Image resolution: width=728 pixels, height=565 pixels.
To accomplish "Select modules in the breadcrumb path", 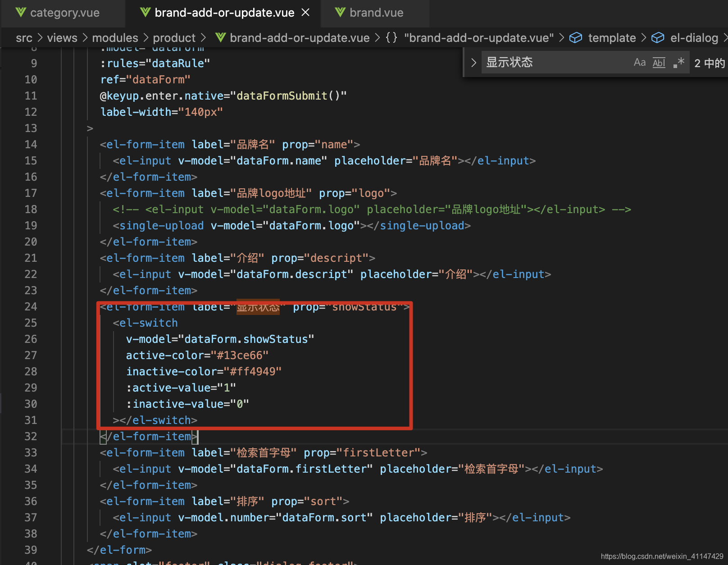I will [x=115, y=38].
